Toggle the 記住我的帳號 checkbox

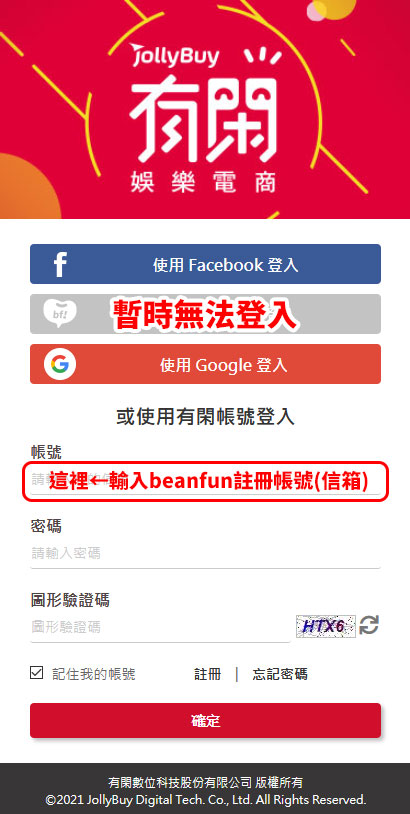[x=36, y=673]
